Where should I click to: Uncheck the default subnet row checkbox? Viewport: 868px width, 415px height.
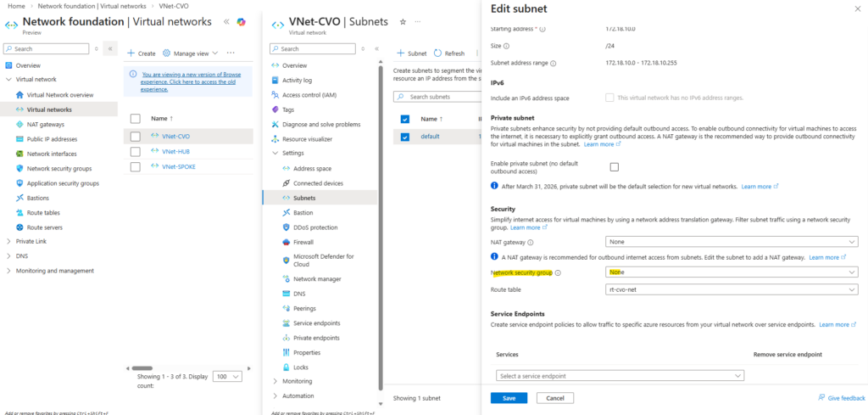[404, 137]
